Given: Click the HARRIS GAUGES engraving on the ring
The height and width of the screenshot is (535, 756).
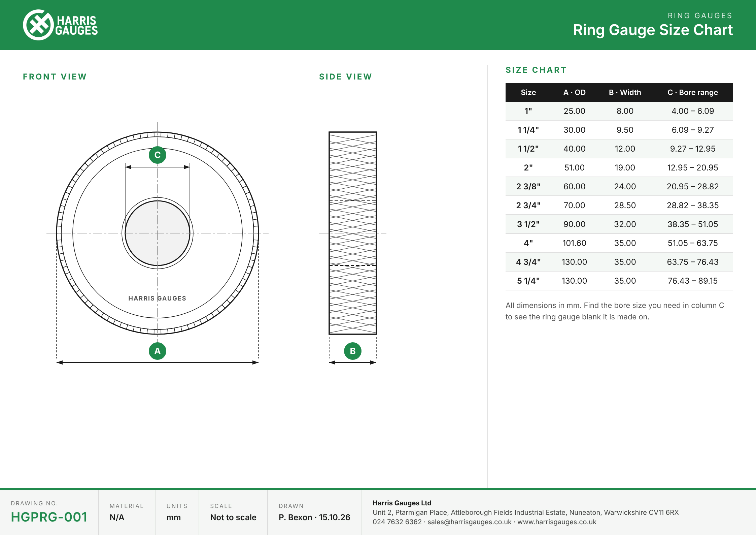Looking at the screenshot, I should click(157, 298).
